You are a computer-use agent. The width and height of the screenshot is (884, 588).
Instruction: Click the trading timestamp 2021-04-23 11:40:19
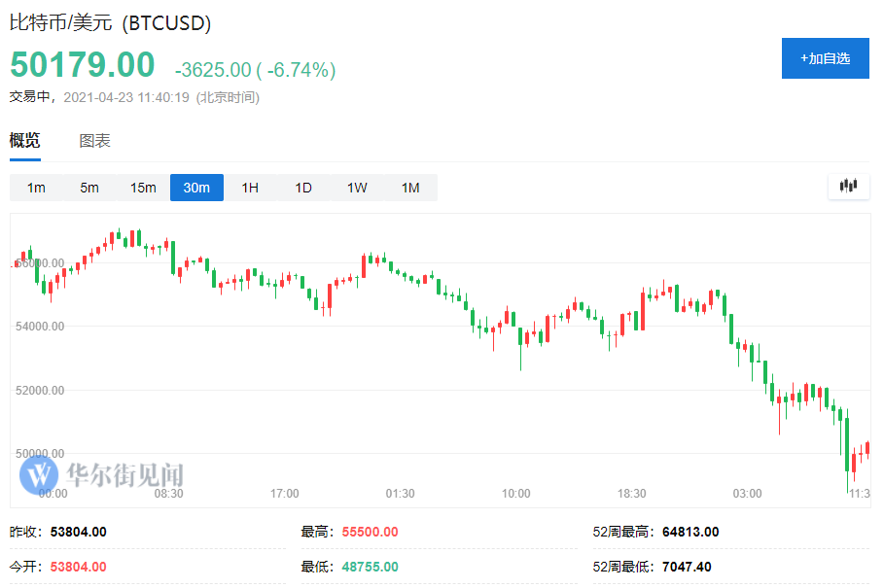(x=124, y=97)
